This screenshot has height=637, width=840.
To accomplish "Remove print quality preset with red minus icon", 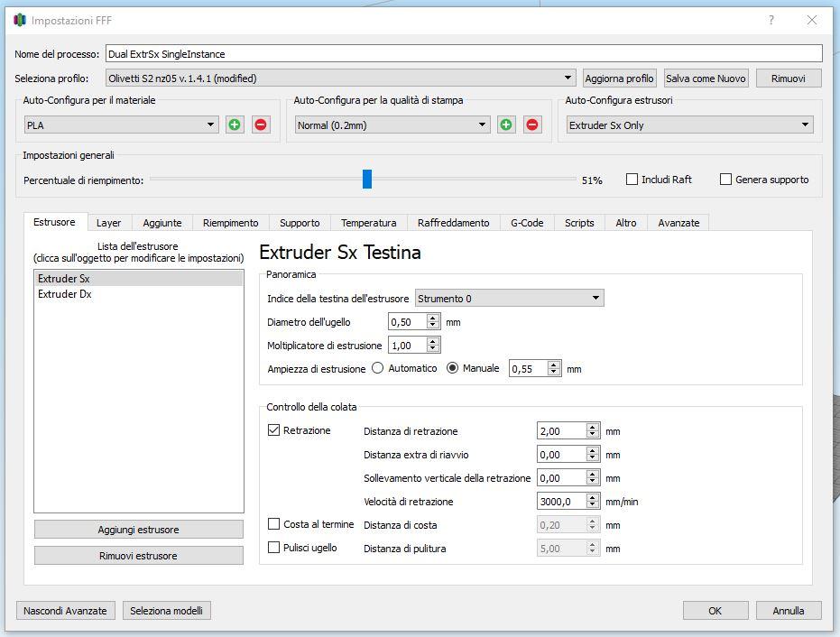I will [532, 125].
